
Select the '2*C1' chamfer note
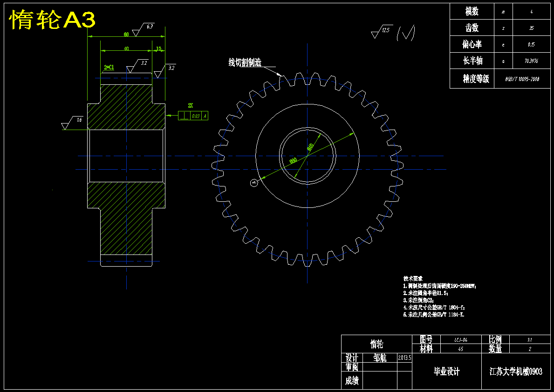click(109, 67)
